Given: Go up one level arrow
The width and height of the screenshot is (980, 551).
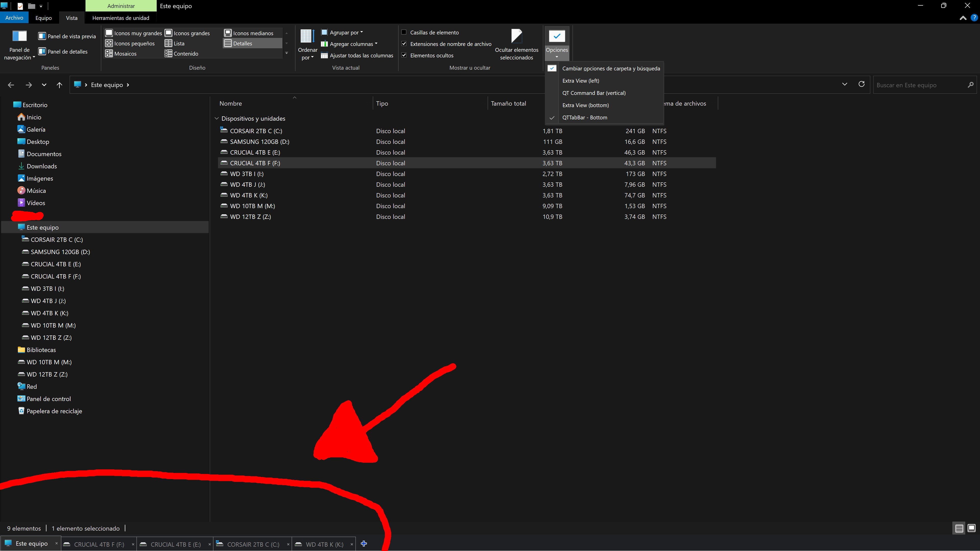Looking at the screenshot, I should pos(59,85).
